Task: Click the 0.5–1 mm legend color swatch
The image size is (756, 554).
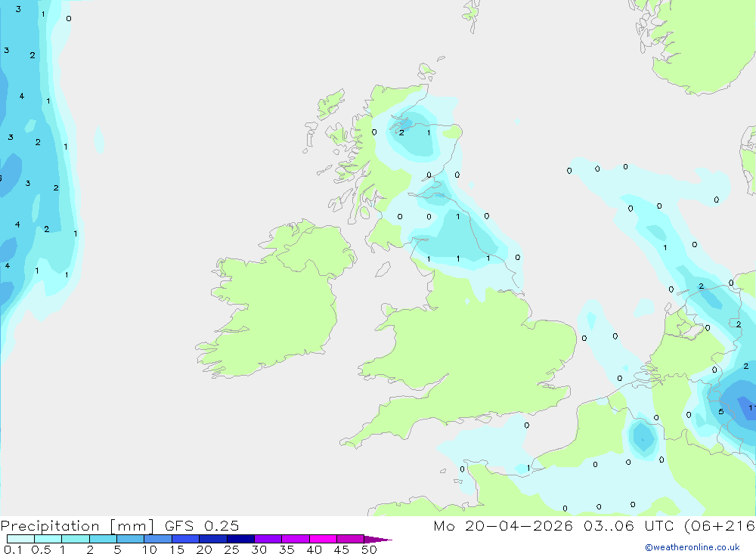Action: [48, 539]
